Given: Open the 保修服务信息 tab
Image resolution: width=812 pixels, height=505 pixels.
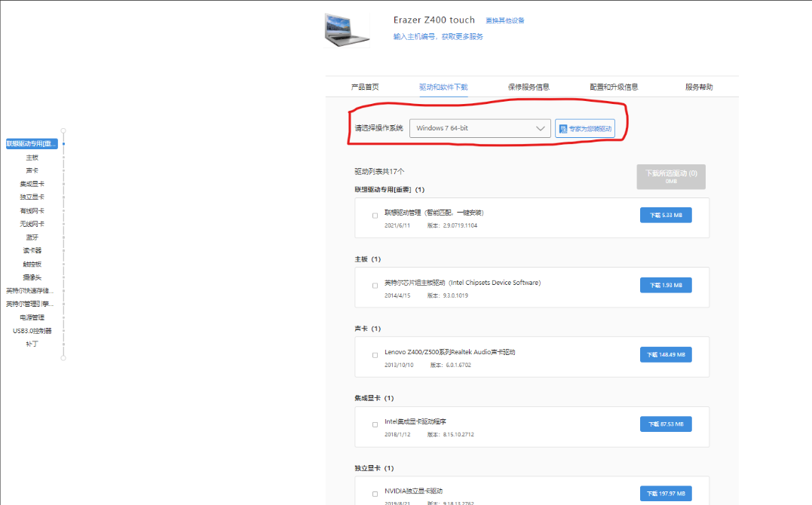Looking at the screenshot, I should tap(529, 87).
